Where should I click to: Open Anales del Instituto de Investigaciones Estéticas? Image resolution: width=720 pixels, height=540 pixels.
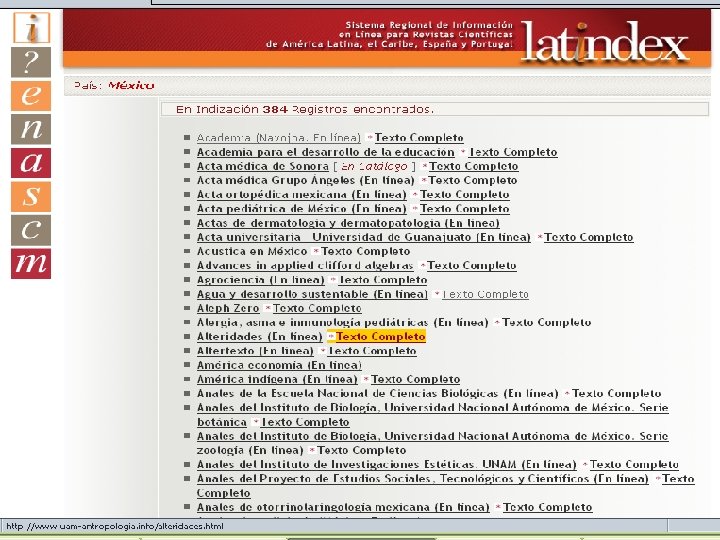[387, 465]
